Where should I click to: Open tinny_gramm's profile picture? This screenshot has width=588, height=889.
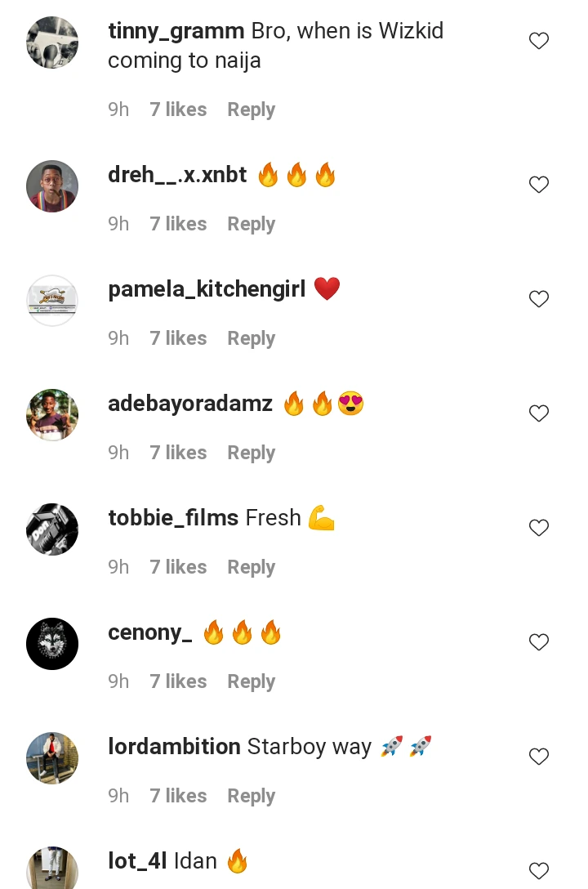pos(52,42)
